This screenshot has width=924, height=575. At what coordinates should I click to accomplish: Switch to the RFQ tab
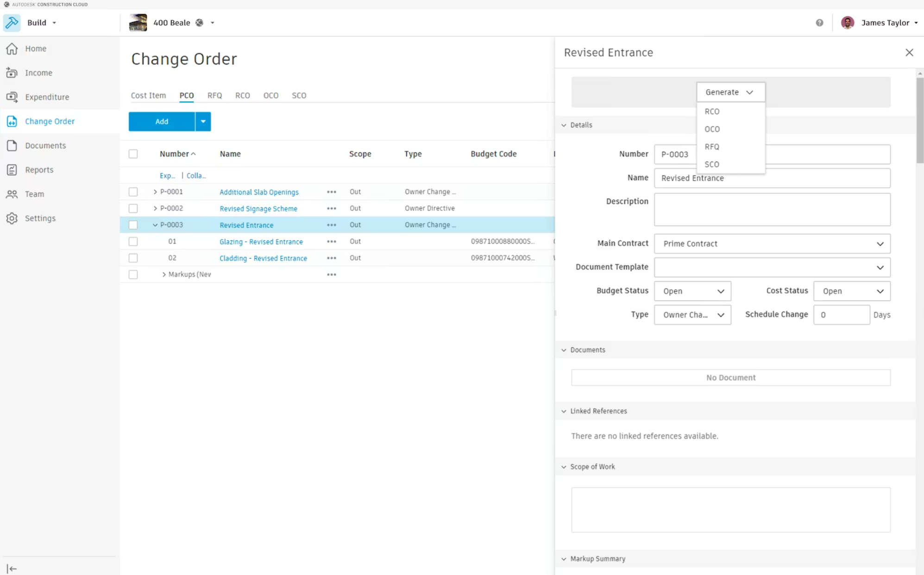[214, 95]
